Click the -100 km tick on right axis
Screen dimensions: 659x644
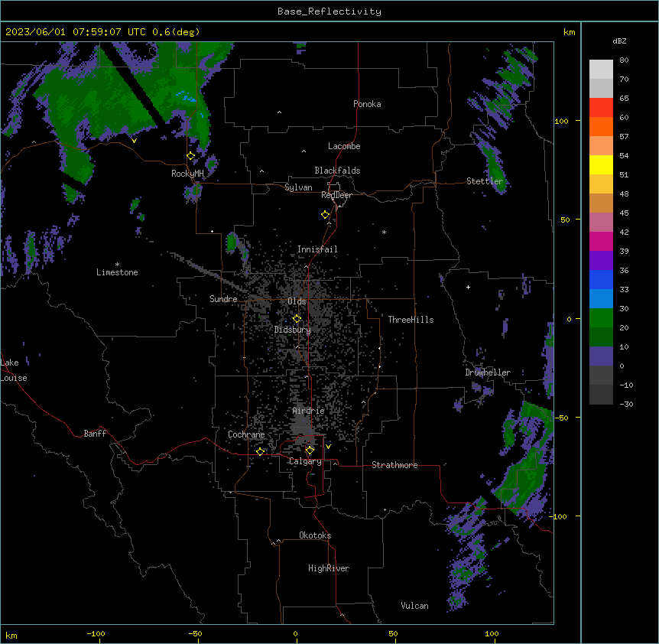coord(559,516)
